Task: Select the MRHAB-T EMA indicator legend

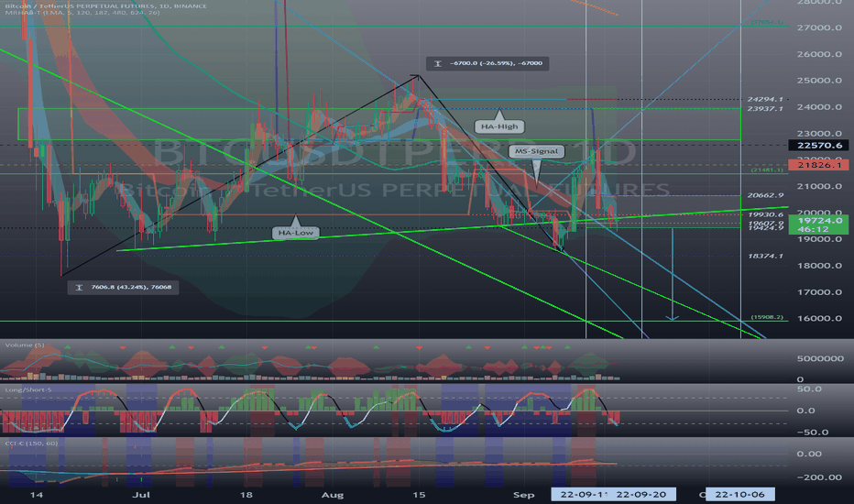Action: tap(82, 13)
